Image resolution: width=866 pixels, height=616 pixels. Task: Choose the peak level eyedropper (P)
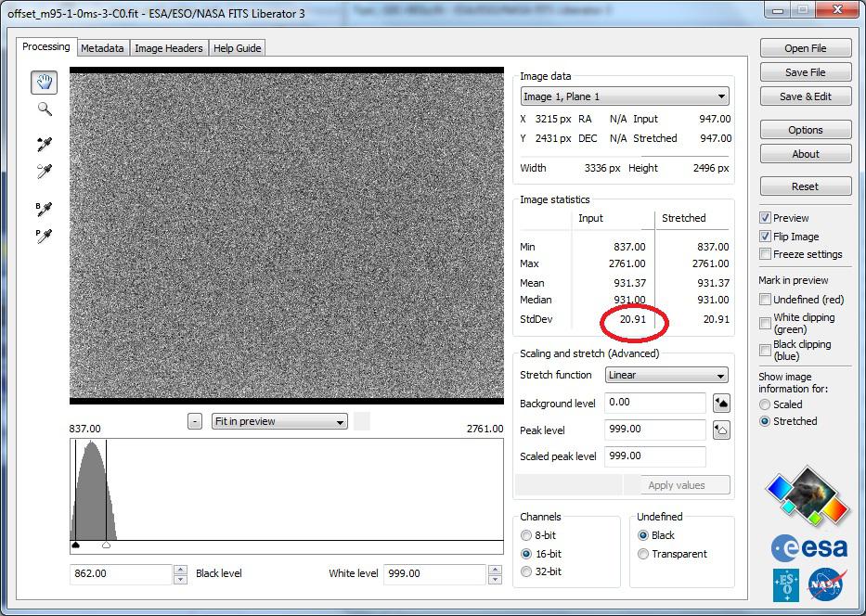45,237
